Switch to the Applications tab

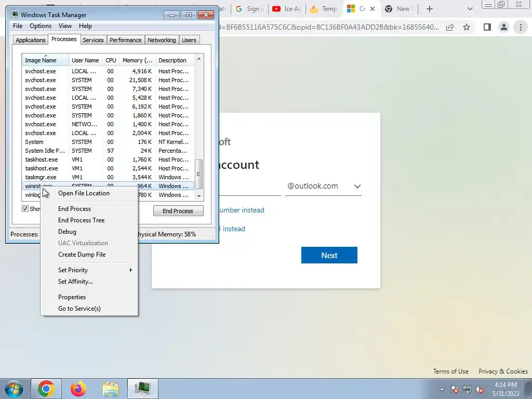click(x=31, y=40)
